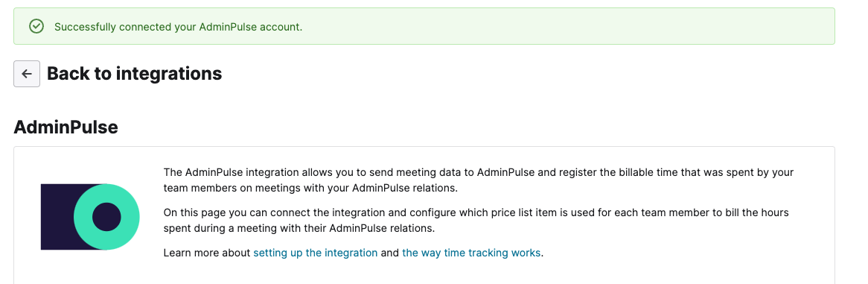This screenshot has width=868, height=284.
Task: Open 'the way time tracking works' link
Action: [x=471, y=253]
